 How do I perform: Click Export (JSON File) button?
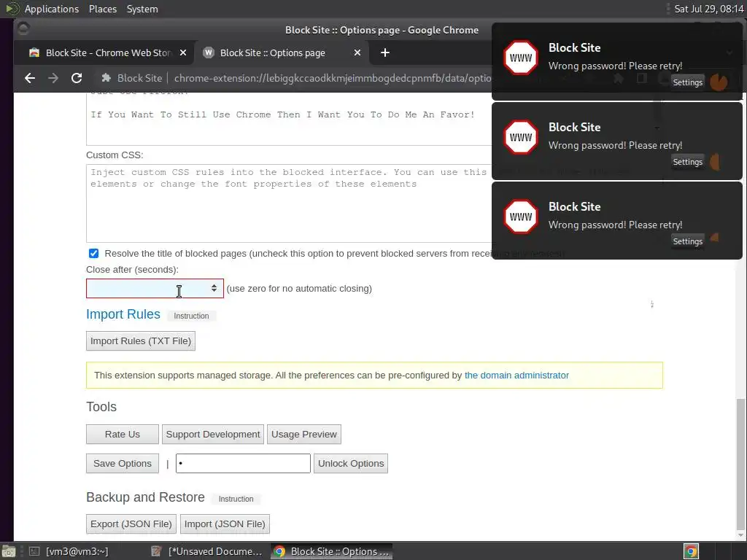pyautogui.click(x=131, y=524)
